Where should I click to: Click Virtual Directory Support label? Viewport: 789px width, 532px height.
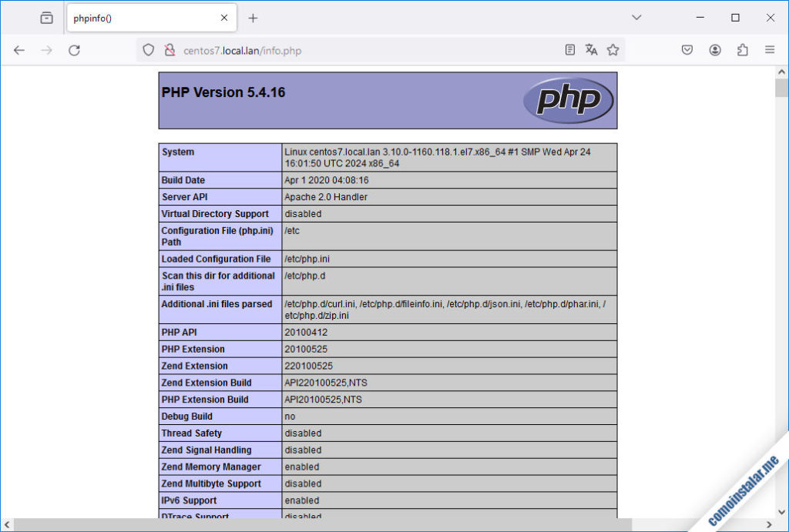pyautogui.click(x=215, y=214)
